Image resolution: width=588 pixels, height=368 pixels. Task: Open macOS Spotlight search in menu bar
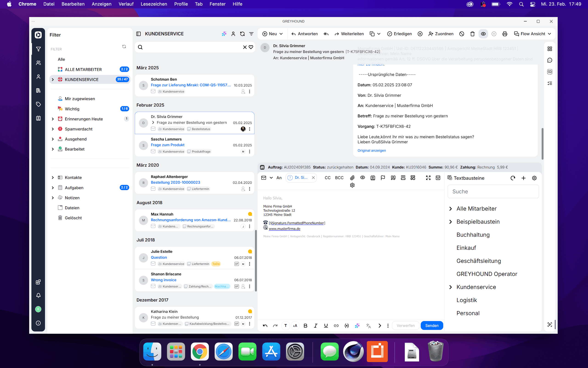[x=521, y=4]
